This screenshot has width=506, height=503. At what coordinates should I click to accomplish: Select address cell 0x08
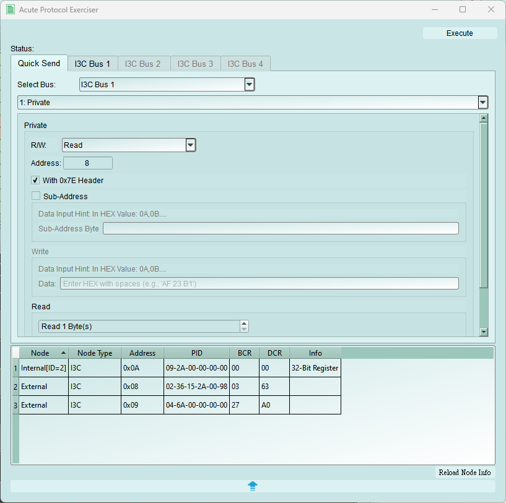(x=142, y=387)
